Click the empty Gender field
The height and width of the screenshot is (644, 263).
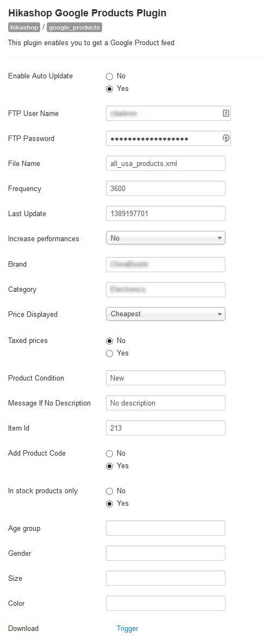coord(166,553)
